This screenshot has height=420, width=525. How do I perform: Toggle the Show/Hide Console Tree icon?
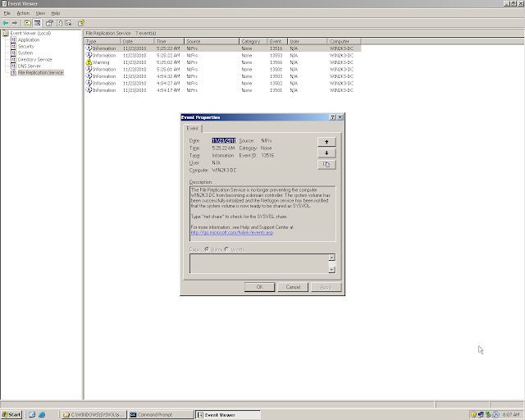coord(37,23)
